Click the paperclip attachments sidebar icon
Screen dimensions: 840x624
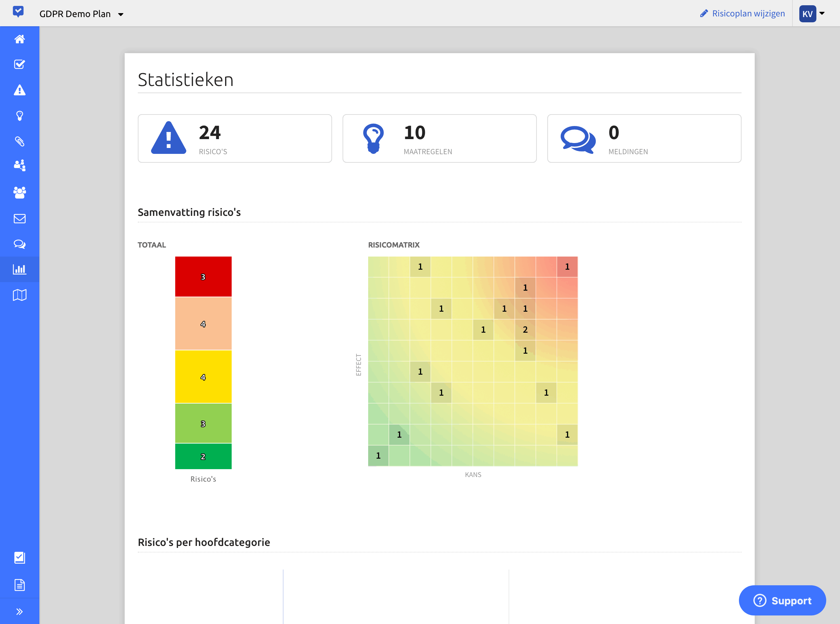pyautogui.click(x=20, y=142)
